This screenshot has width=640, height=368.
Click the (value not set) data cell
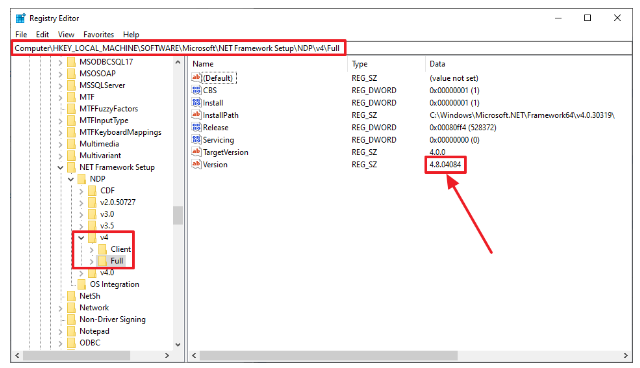(x=453, y=78)
